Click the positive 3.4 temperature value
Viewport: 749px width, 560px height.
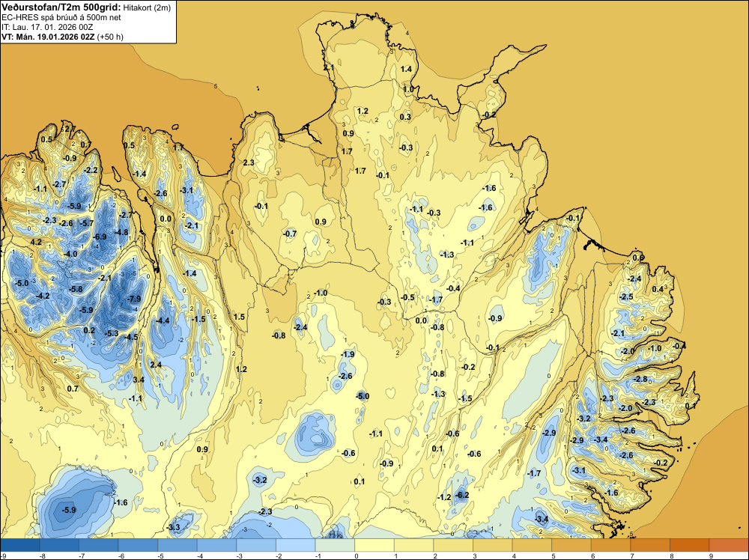(139, 380)
